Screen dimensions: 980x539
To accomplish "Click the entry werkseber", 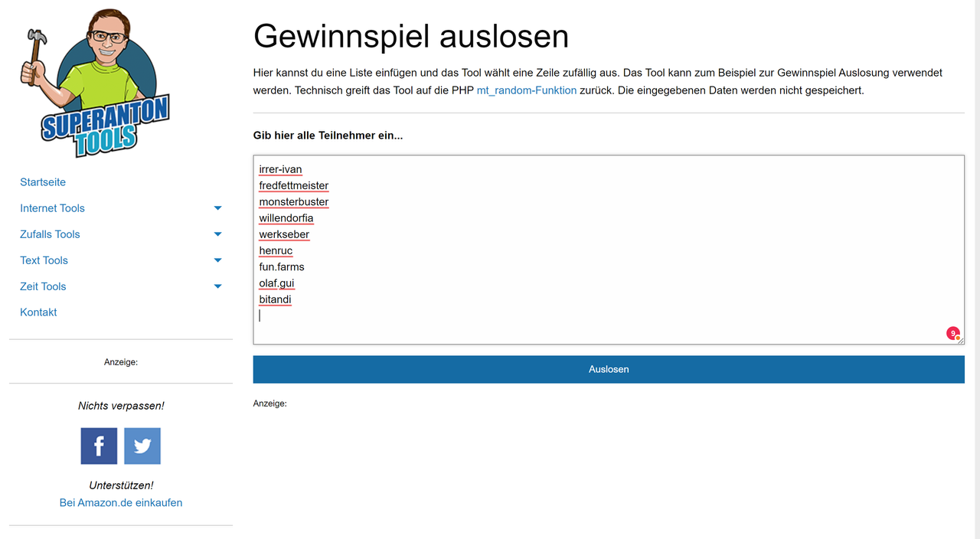I will (284, 234).
